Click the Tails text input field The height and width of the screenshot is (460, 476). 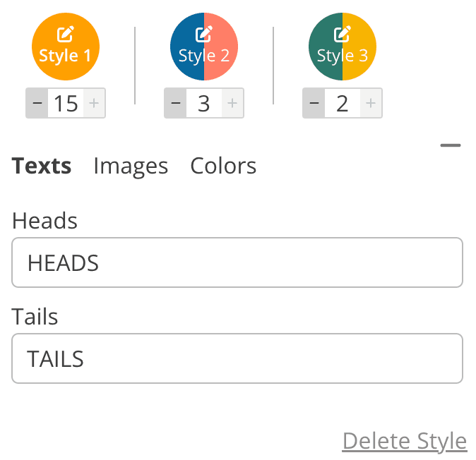[x=237, y=358]
